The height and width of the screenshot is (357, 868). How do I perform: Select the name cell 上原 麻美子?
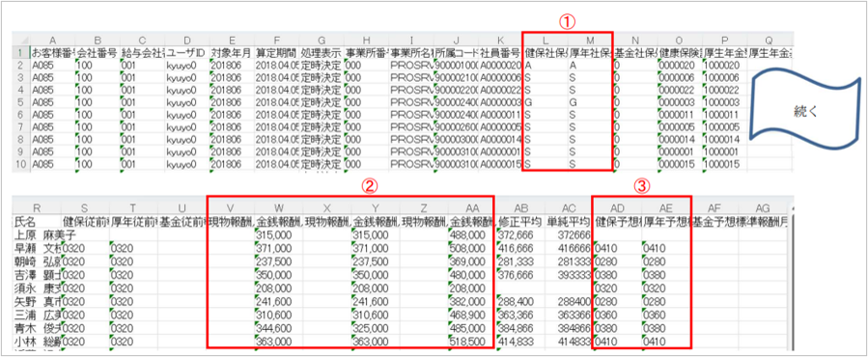tap(38, 234)
